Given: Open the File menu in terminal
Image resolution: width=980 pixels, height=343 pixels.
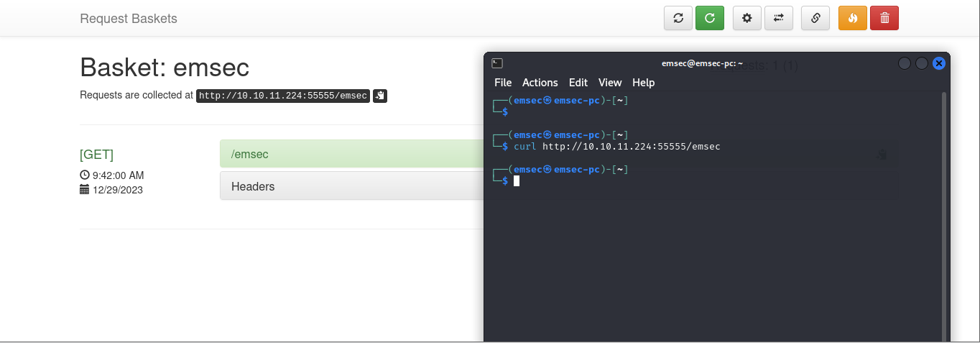Looking at the screenshot, I should click(503, 83).
